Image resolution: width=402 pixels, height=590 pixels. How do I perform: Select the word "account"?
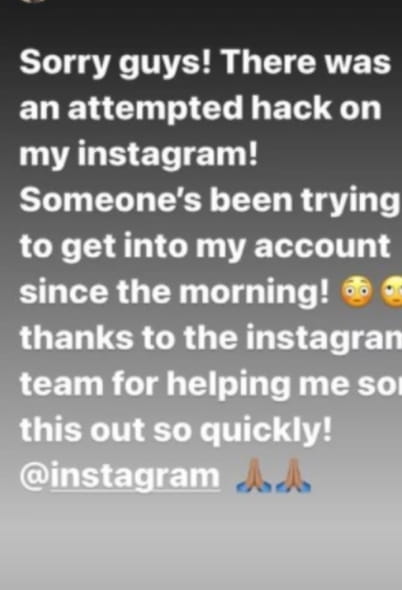pos(322,247)
